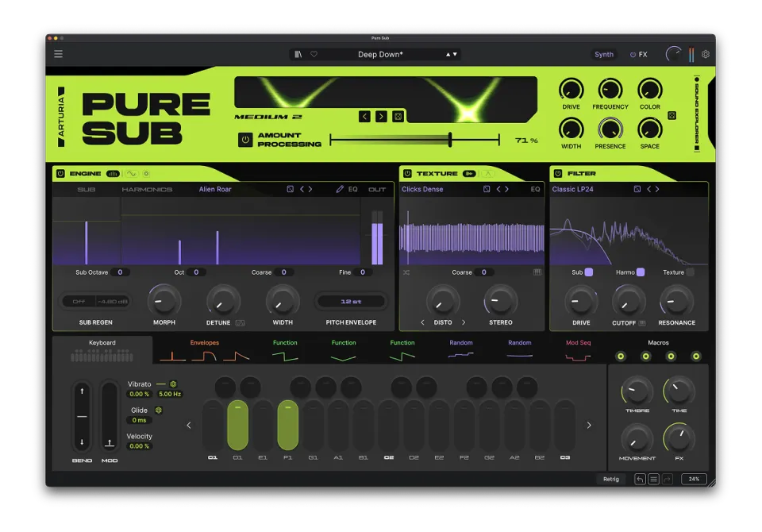Open the Mod Seq tab
The height and width of the screenshot is (532, 762).
(x=579, y=350)
